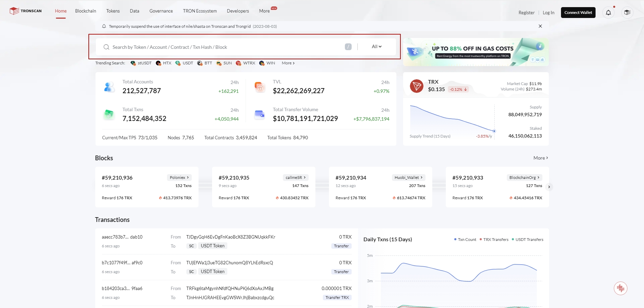Click the TRONSCAN logo
The width and height of the screenshot is (644, 308).
click(26, 11)
